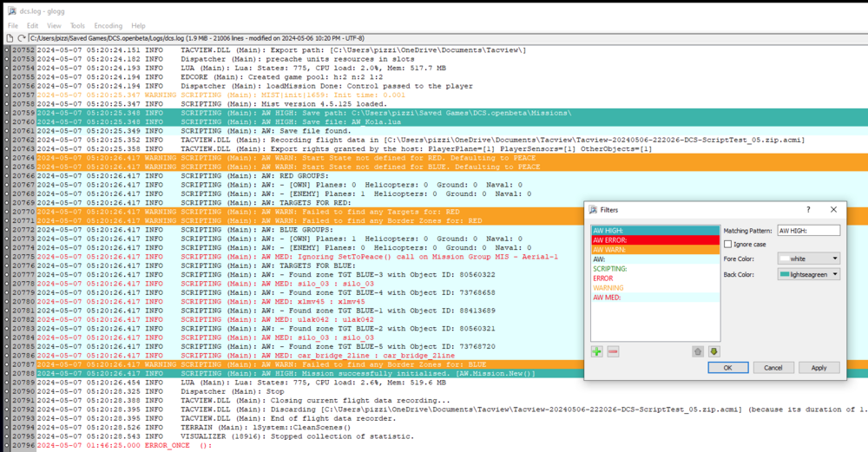Enable the Ignore case checkbox
Image resolution: width=868 pixels, height=452 pixels.
click(x=728, y=244)
